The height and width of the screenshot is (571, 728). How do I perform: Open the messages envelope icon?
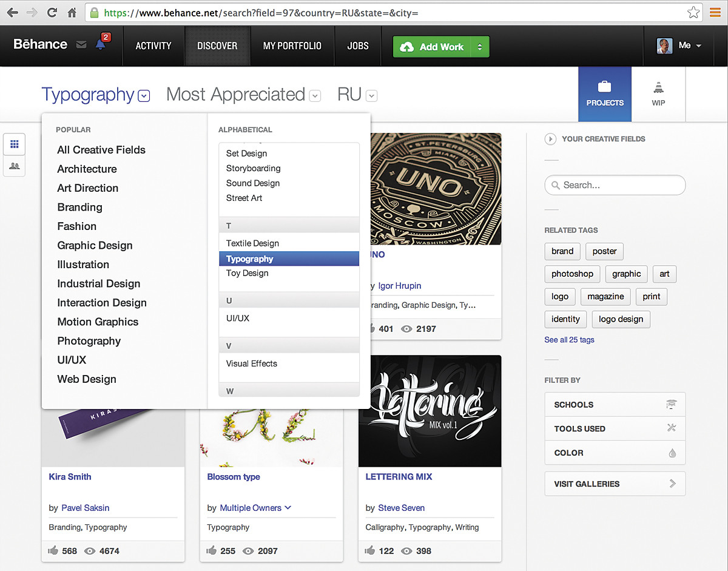click(81, 45)
